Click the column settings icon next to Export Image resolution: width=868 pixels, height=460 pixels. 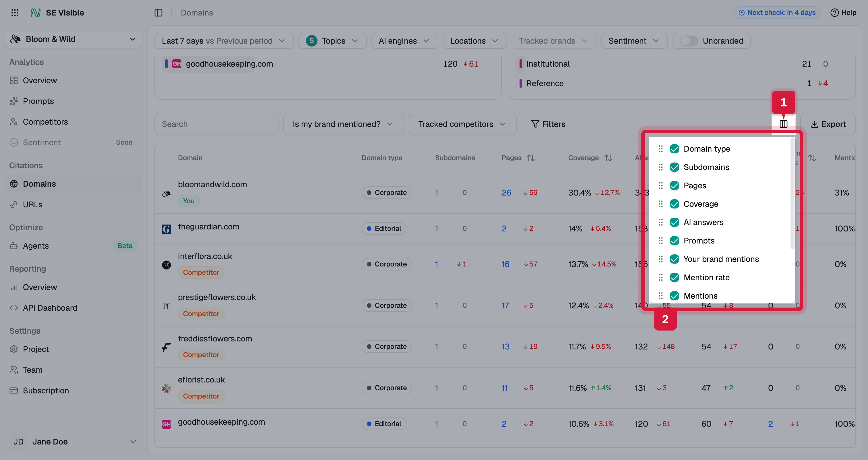click(x=783, y=124)
